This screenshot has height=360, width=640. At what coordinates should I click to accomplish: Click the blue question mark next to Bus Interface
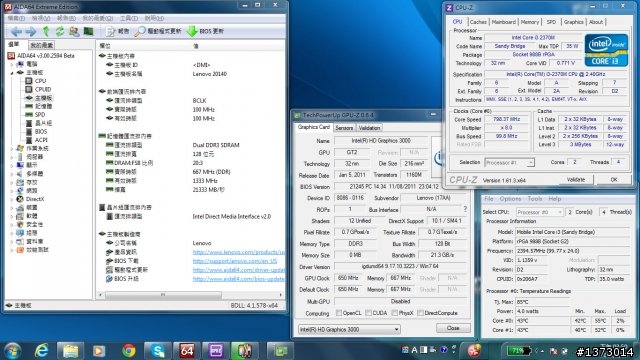465,209
